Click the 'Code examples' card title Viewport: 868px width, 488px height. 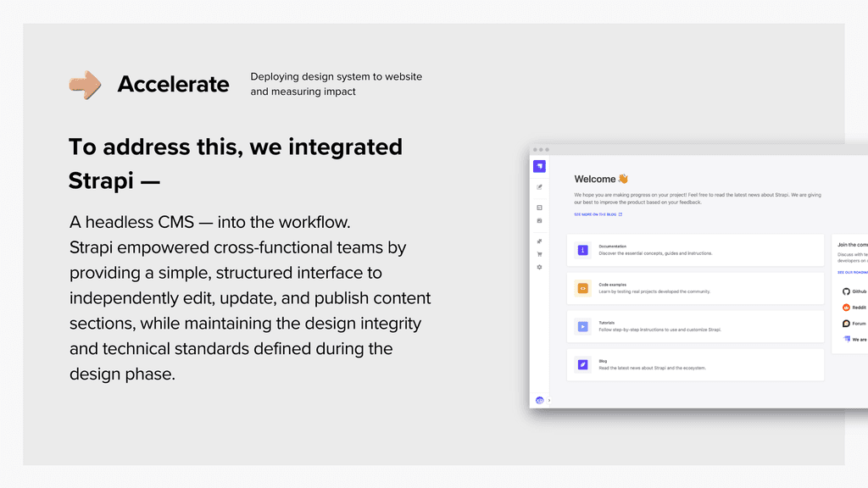pos(612,285)
